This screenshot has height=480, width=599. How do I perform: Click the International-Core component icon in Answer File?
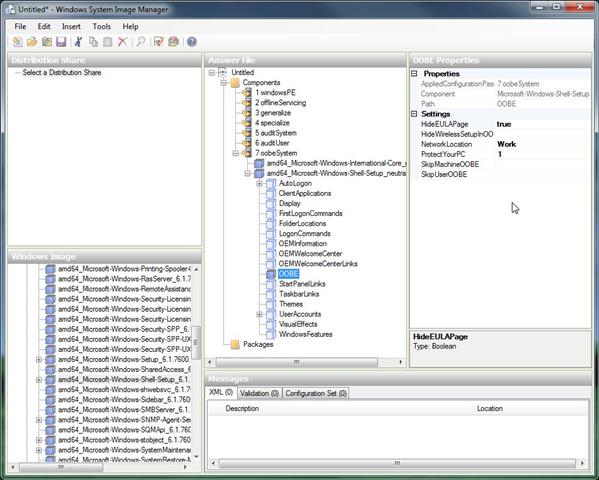(259, 163)
